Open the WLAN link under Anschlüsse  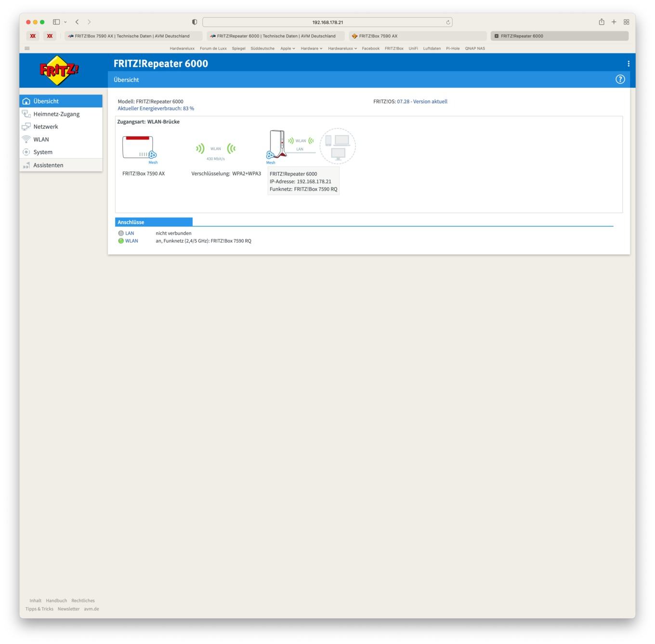(131, 241)
